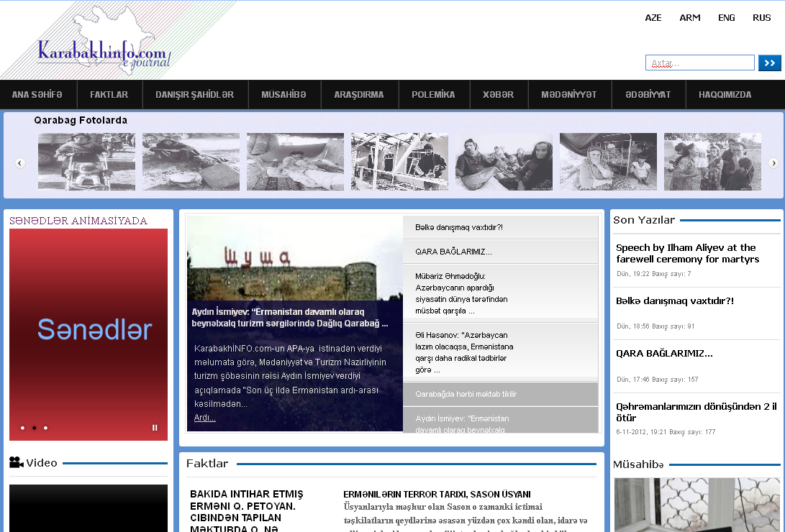Select the third slideshow dot indicator
The image size is (785, 532).
[x=45, y=428]
